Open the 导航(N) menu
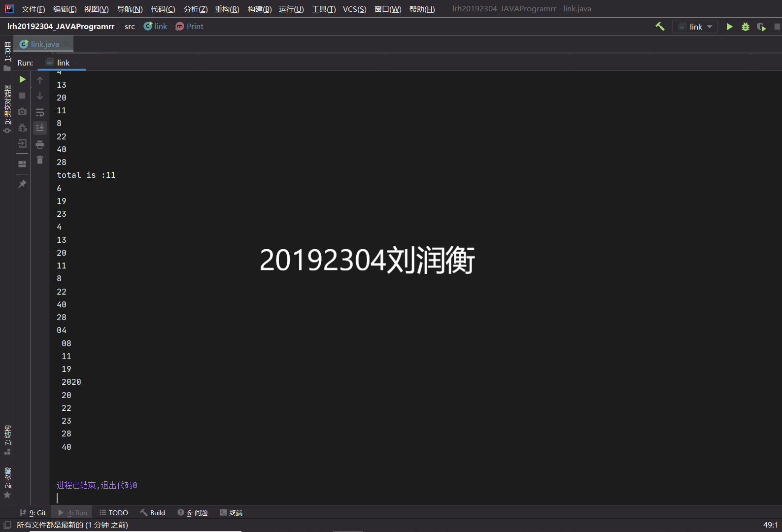782x532 pixels. coord(130,9)
